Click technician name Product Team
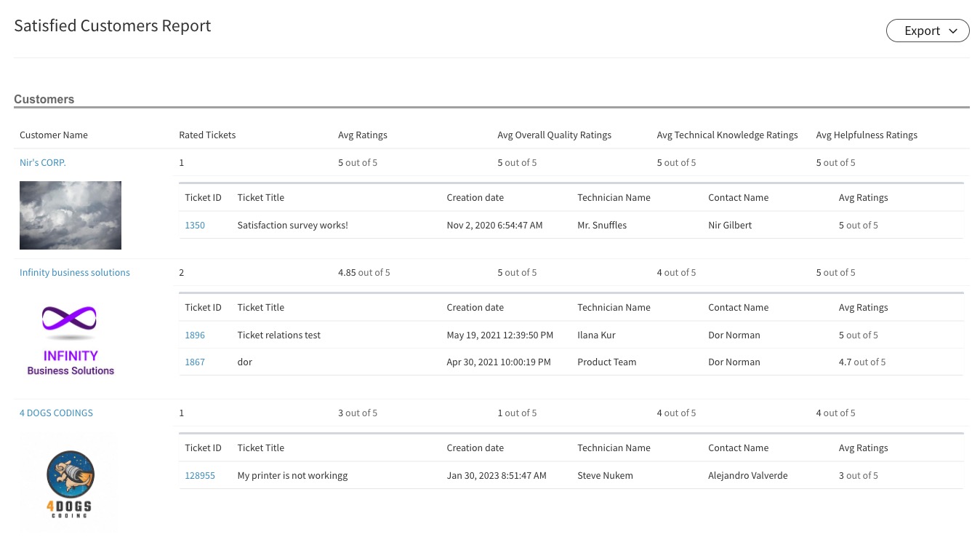The height and width of the screenshot is (537, 980). coord(607,362)
